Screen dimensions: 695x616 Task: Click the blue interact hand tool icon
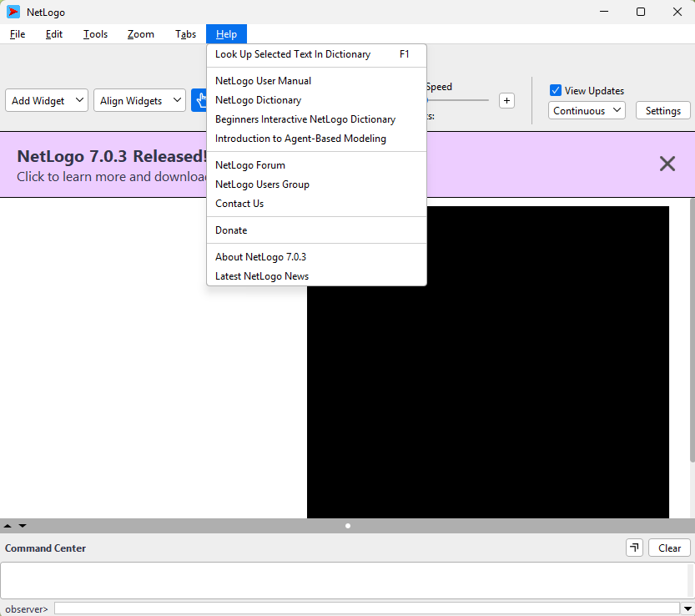click(200, 100)
